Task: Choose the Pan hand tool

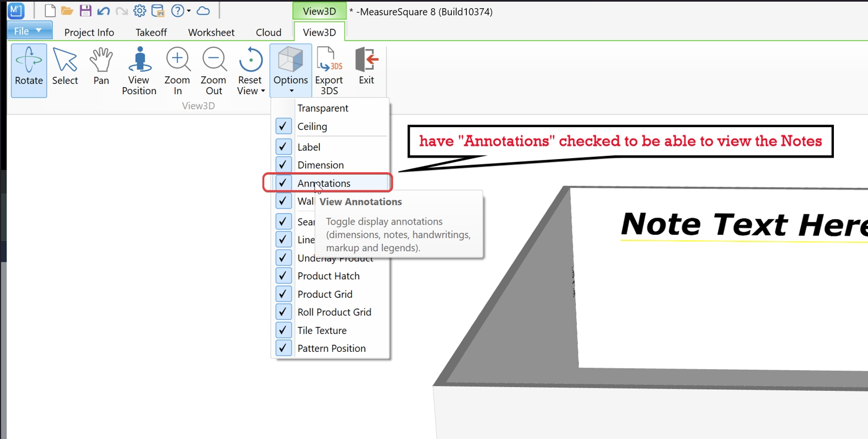Action: click(x=101, y=67)
